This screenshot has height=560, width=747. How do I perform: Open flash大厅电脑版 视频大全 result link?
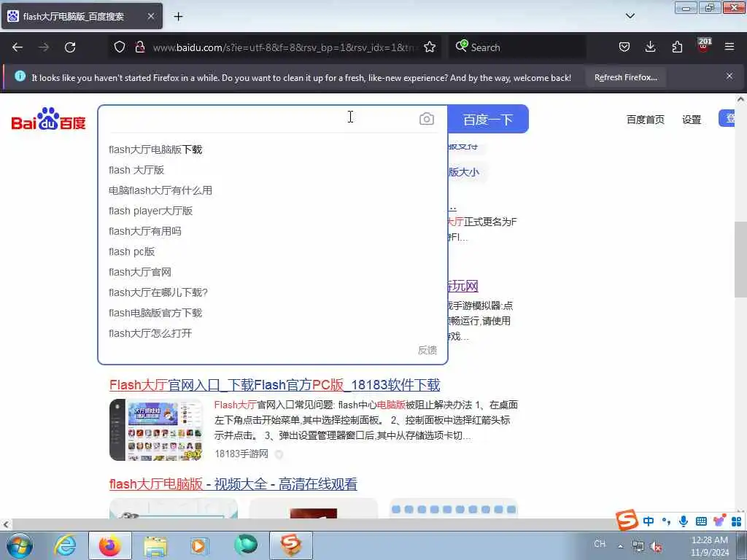[x=233, y=484]
